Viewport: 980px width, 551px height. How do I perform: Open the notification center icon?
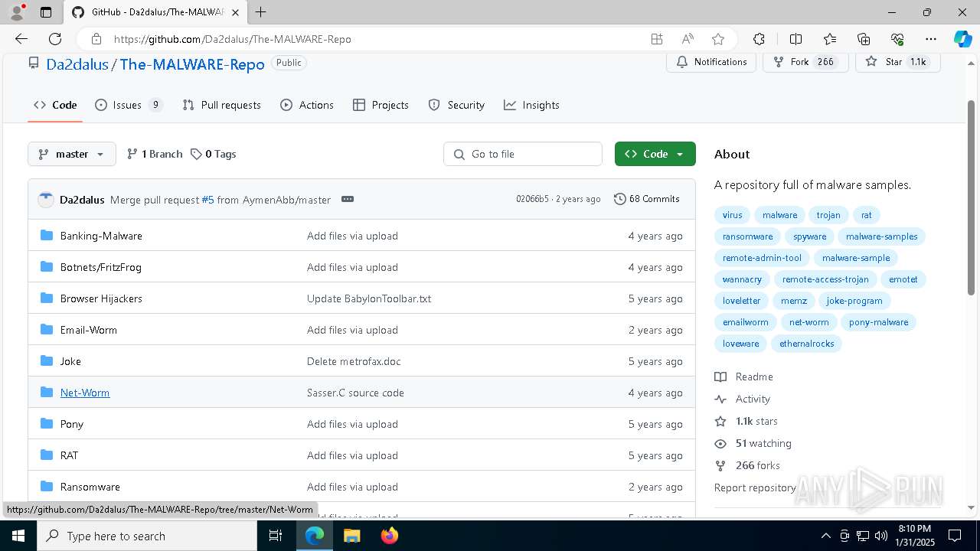pos(955,536)
